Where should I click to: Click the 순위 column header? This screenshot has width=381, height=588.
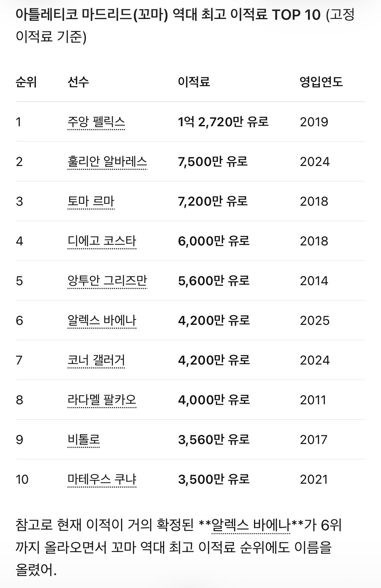pos(26,82)
